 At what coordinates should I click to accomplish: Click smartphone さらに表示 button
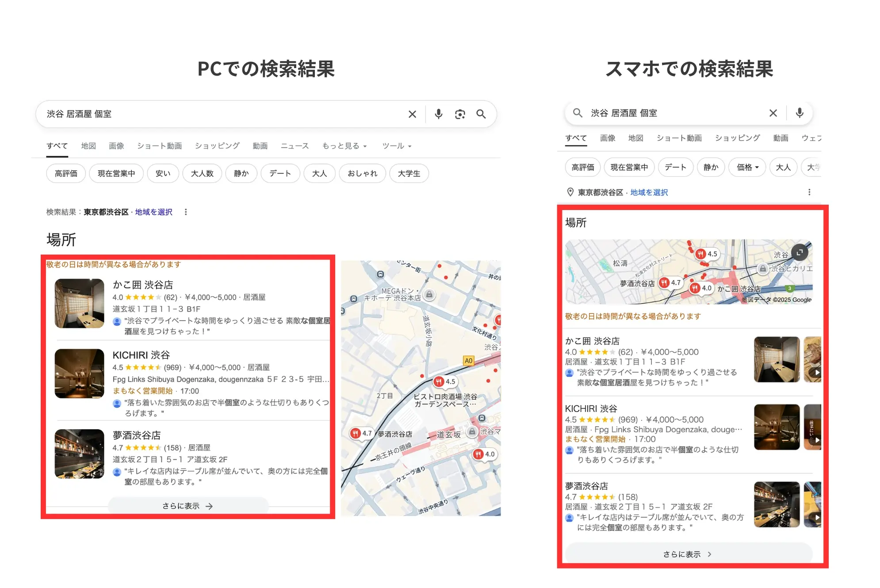tap(688, 554)
